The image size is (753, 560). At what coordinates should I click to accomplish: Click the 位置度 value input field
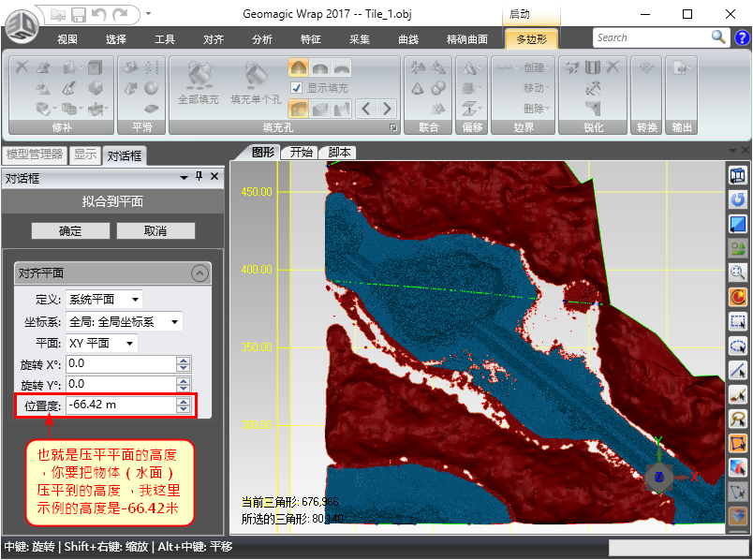[x=120, y=405]
